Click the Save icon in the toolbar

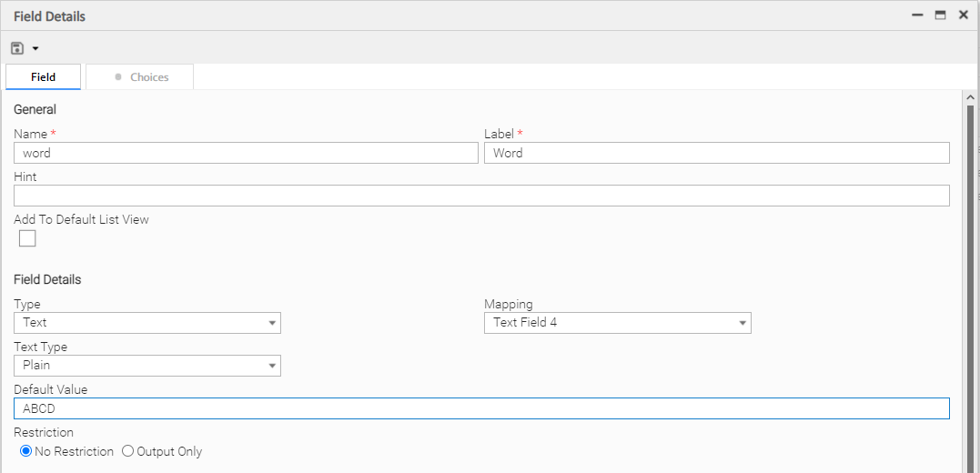tap(17, 48)
